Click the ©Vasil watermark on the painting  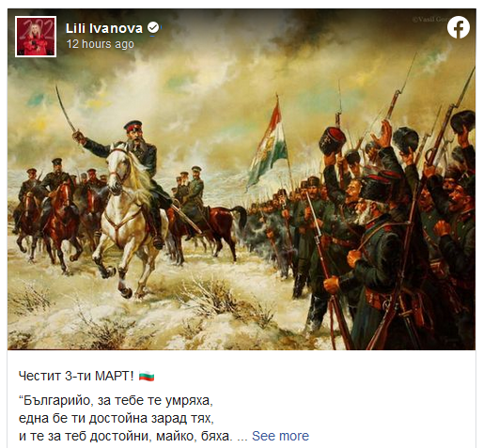click(x=429, y=20)
